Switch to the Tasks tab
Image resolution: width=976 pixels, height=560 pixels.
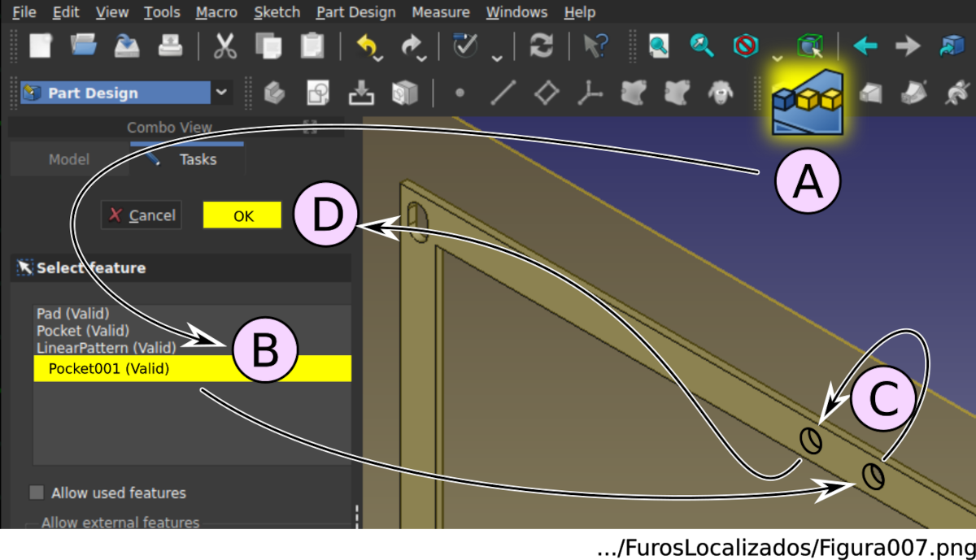click(x=186, y=159)
